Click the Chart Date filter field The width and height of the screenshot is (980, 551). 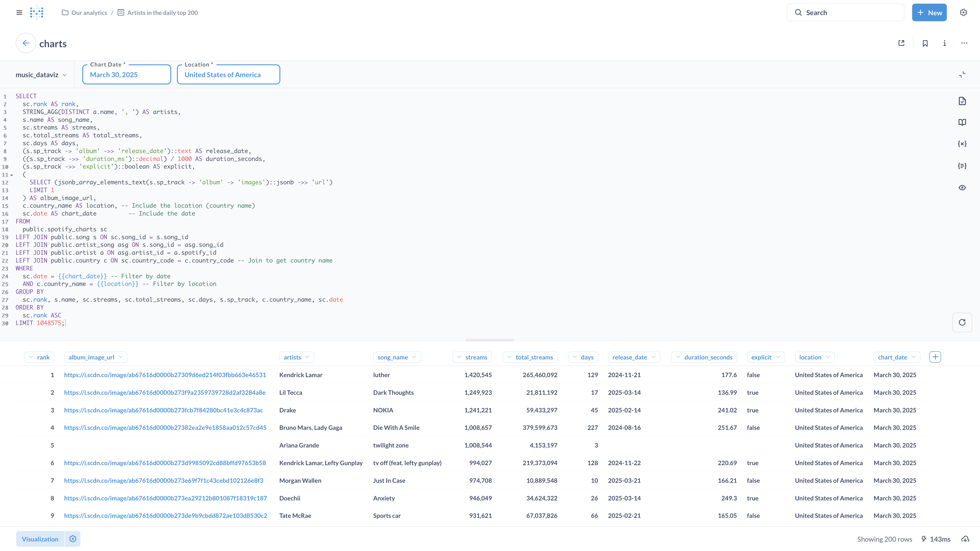(x=126, y=75)
